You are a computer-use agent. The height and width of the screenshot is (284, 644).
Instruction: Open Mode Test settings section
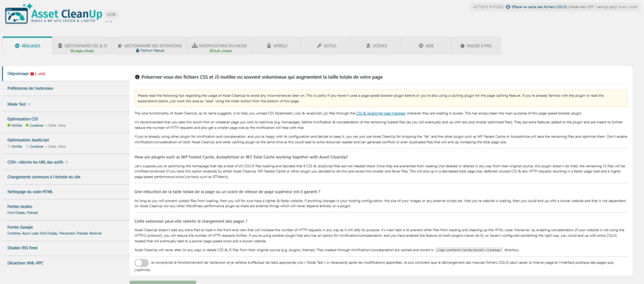click(x=17, y=103)
